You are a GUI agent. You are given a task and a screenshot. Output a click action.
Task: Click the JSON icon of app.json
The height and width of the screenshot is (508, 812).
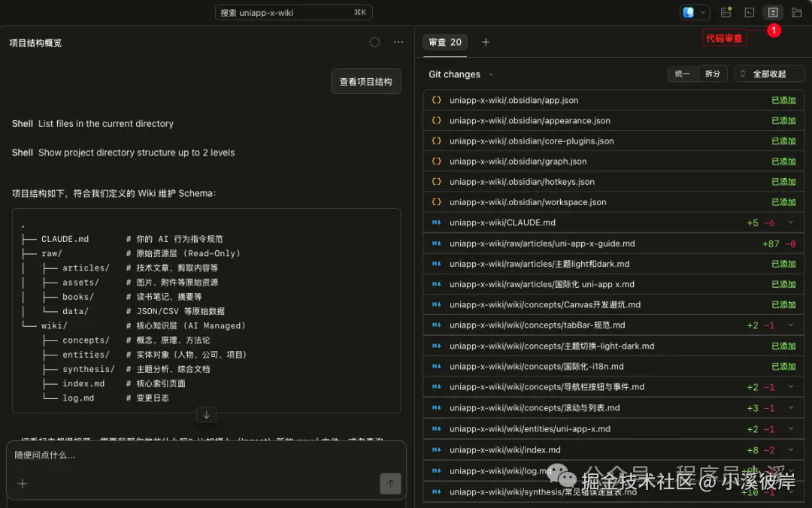point(437,100)
